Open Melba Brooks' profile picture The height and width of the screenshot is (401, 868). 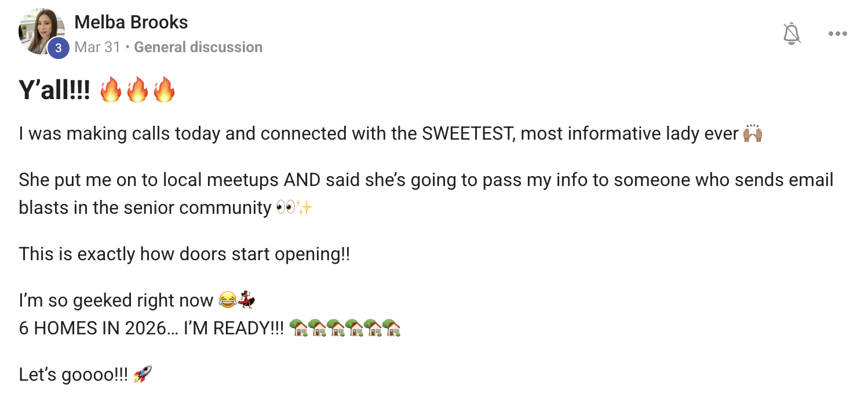point(41,31)
